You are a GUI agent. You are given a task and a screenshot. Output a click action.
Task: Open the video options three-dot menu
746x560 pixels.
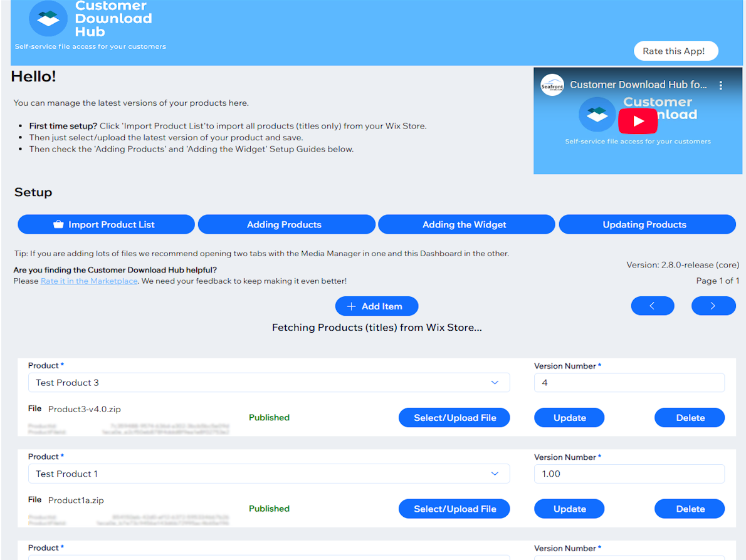pyautogui.click(x=721, y=85)
